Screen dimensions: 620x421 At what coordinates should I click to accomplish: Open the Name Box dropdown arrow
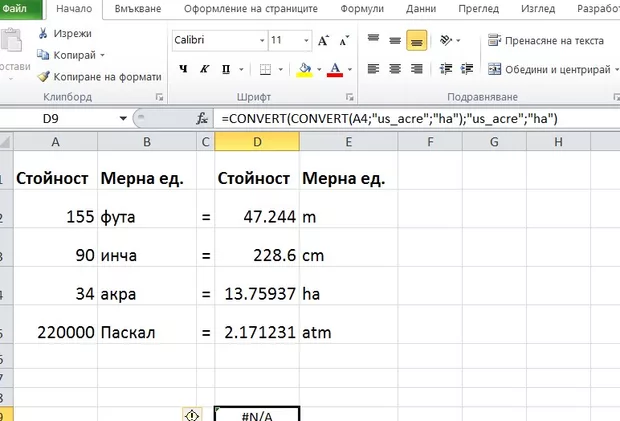[x=123, y=119]
